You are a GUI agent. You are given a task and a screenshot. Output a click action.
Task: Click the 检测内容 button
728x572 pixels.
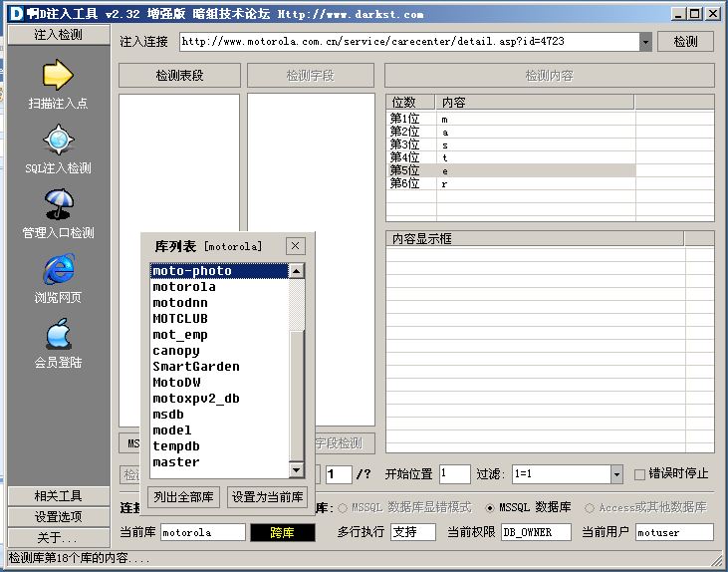pos(550,76)
